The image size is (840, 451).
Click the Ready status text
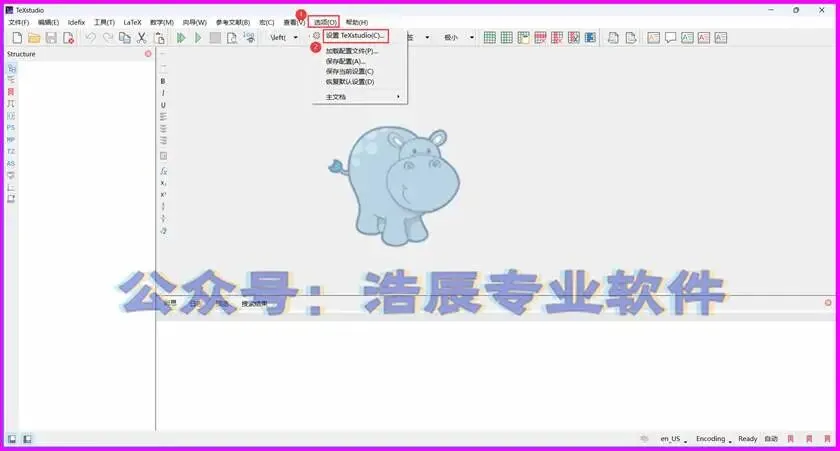[747, 439]
